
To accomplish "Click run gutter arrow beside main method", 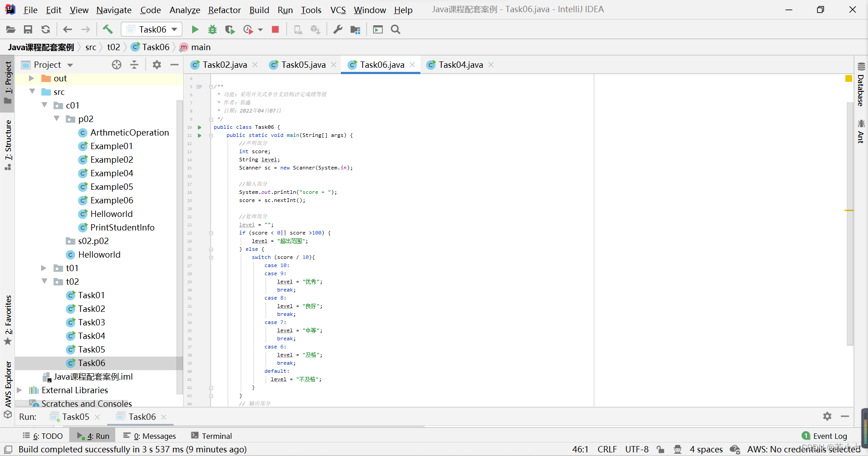I will pos(199,136).
